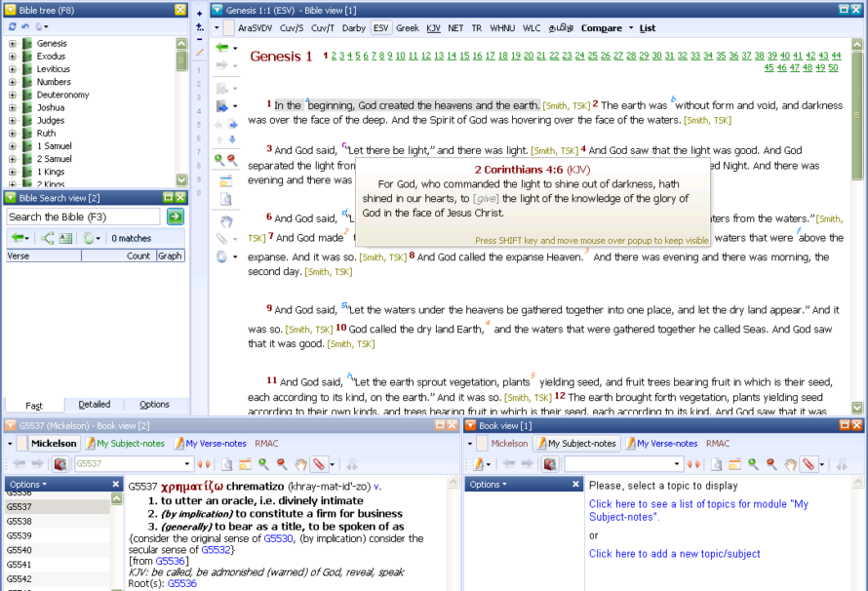Click Root link G5536 at entry bottom
868x591 pixels.
coord(182,583)
